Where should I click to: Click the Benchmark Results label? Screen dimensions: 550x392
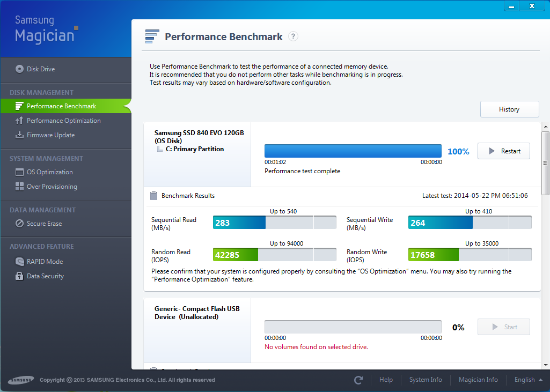[x=188, y=196]
